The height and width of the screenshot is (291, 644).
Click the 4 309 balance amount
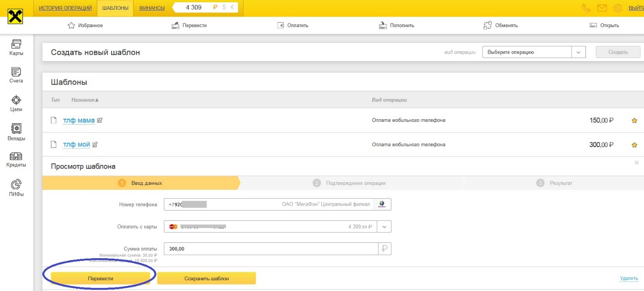194,8
